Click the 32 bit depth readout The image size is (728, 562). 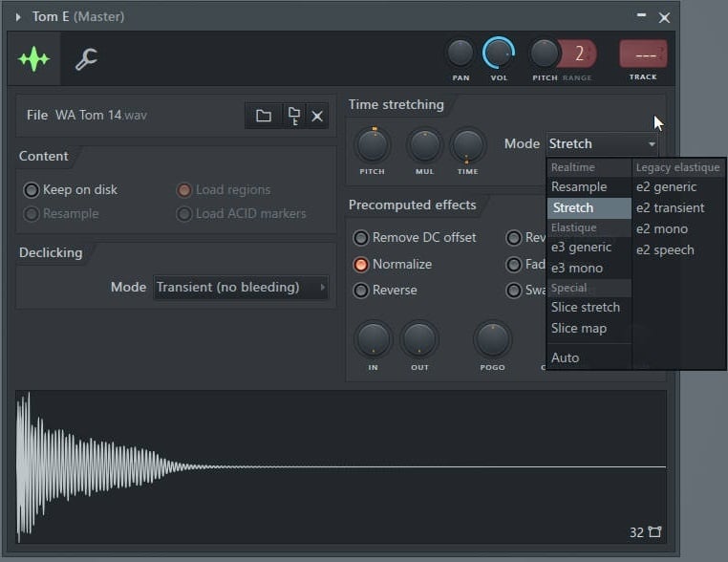[x=636, y=532]
